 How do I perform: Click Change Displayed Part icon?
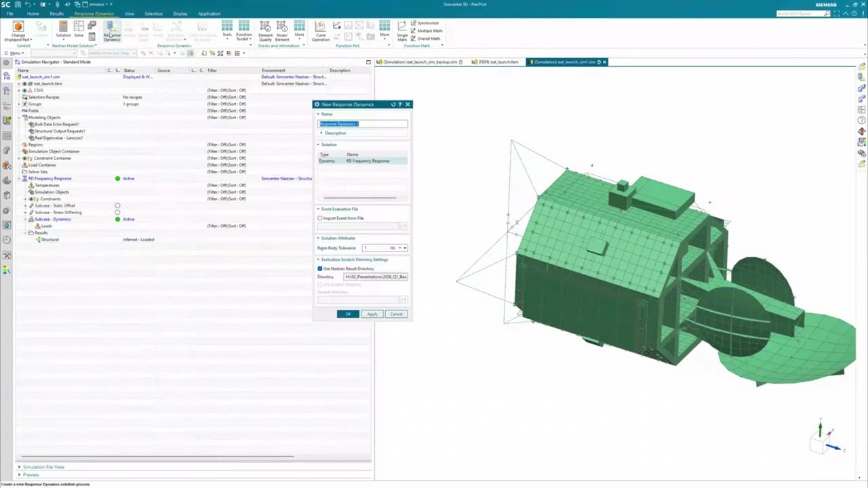click(x=18, y=26)
